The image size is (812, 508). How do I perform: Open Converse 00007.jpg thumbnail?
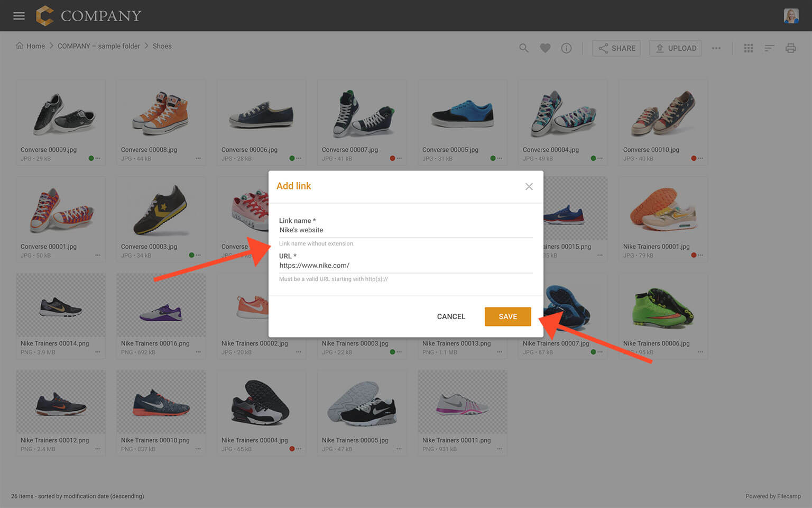point(362,113)
